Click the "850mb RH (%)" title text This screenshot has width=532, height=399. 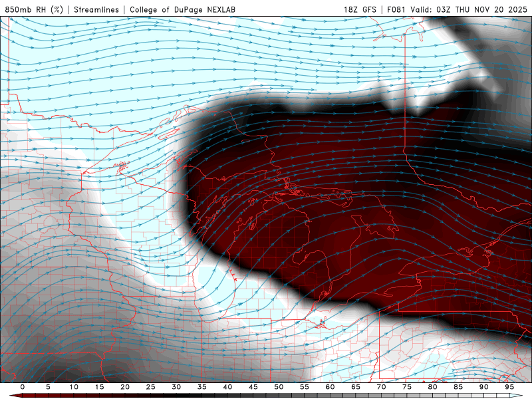point(34,9)
